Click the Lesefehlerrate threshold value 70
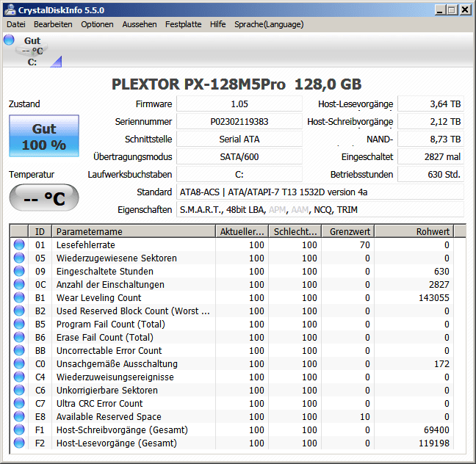Image resolution: width=476 pixels, height=464 pixels. coord(365,244)
